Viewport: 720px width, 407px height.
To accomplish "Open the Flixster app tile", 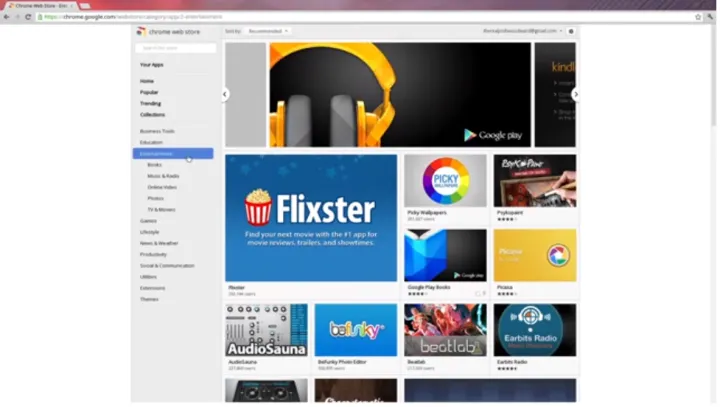I will coord(311,218).
